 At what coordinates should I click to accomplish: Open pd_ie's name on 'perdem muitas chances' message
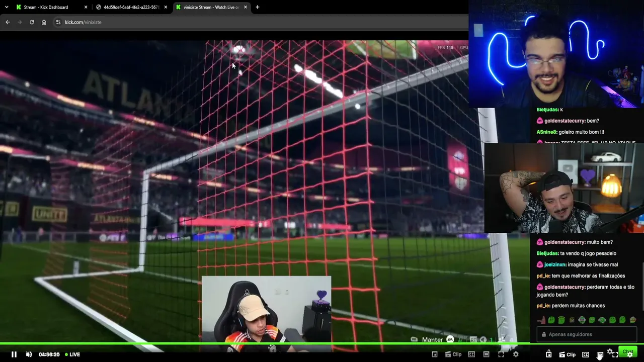543,306
